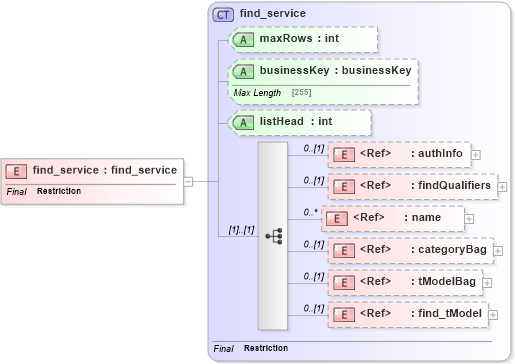Select the ': authInfo' reference label
The height and width of the screenshot is (364, 515).
point(437,153)
